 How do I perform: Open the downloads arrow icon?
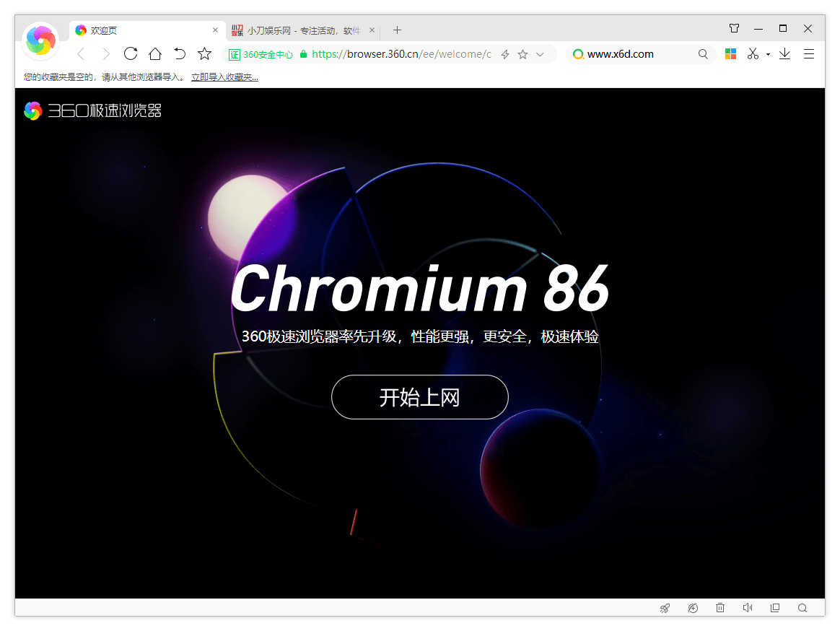785,53
